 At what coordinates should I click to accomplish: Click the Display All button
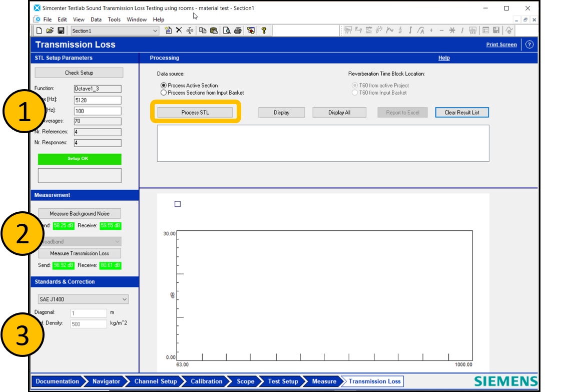point(339,112)
